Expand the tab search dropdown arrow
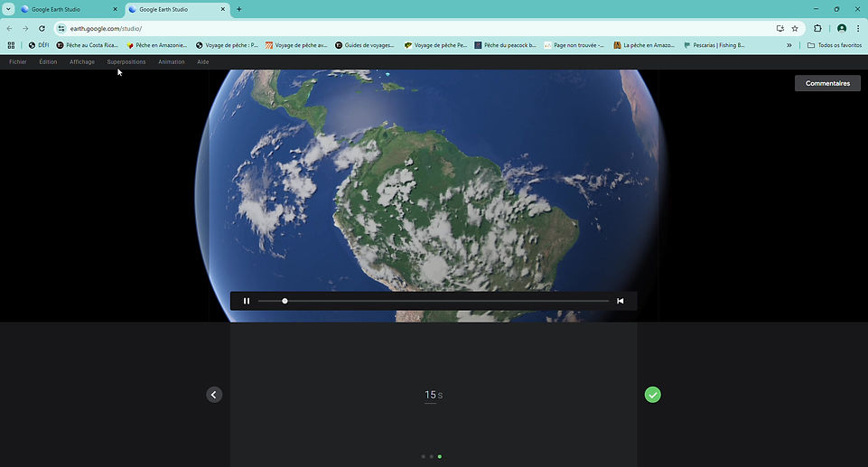The height and width of the screenshot is (467, 868). click(8, 9)
